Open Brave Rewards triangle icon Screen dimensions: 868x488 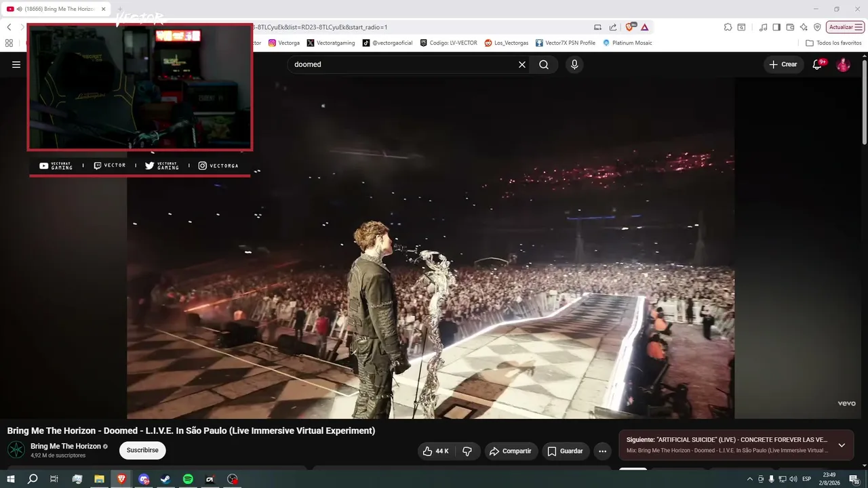(x=644, y=27)
